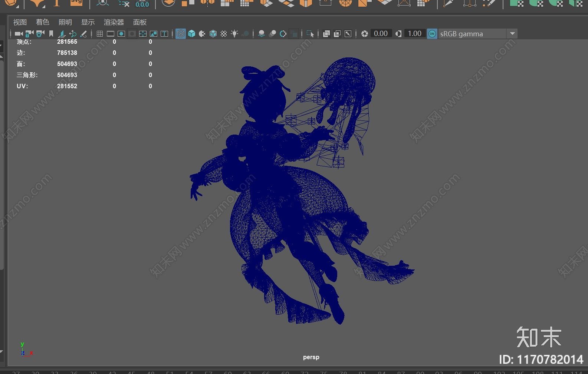Viewport: 588px width, 374px height.
Task: Toggle Wireframe on Shaded icon
Action: pos(213,34)
